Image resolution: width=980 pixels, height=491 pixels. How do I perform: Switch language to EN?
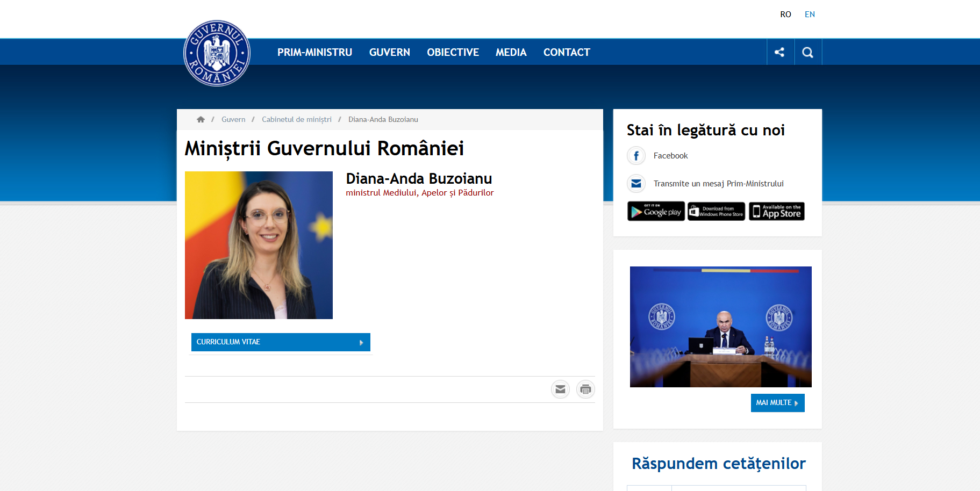pyautogui.click(x=810, y=15)
